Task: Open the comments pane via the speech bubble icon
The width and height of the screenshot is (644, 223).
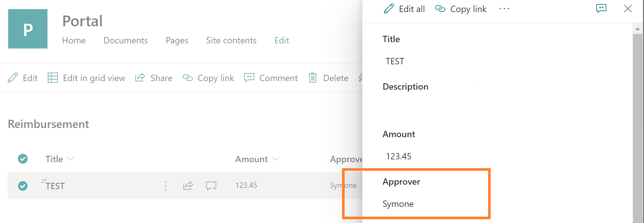Action: pos(601,9)
